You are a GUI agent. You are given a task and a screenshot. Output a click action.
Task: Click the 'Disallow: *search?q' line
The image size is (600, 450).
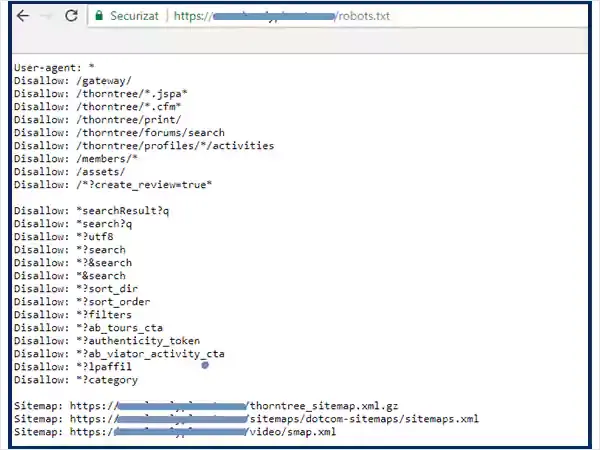coord(73,224)
